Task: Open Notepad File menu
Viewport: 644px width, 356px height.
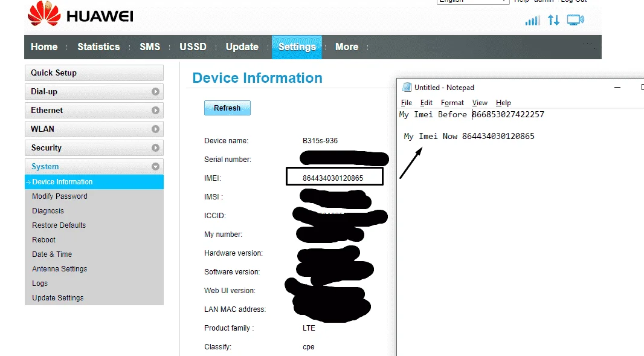Action: point(406,103)
